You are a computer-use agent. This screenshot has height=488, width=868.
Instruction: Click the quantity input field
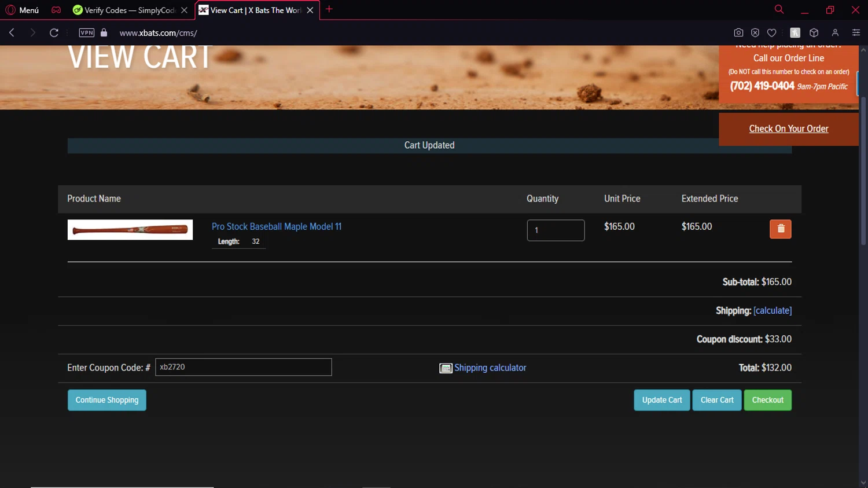[556, 230]
